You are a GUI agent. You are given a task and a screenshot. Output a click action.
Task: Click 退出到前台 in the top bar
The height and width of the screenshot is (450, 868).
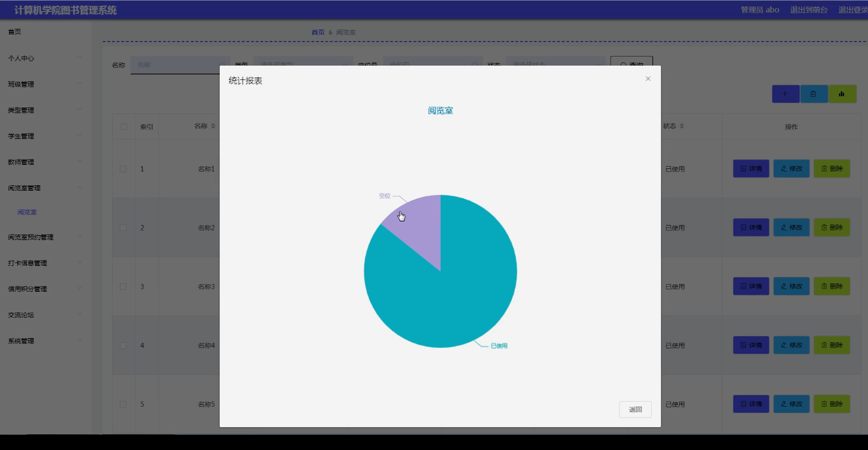(x=809, y=10)
